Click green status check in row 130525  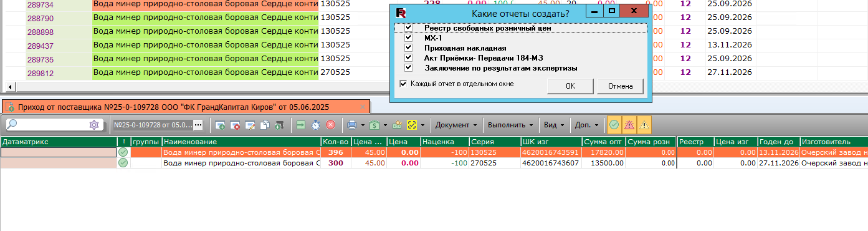pyautogui.click(x=123, y=152)
